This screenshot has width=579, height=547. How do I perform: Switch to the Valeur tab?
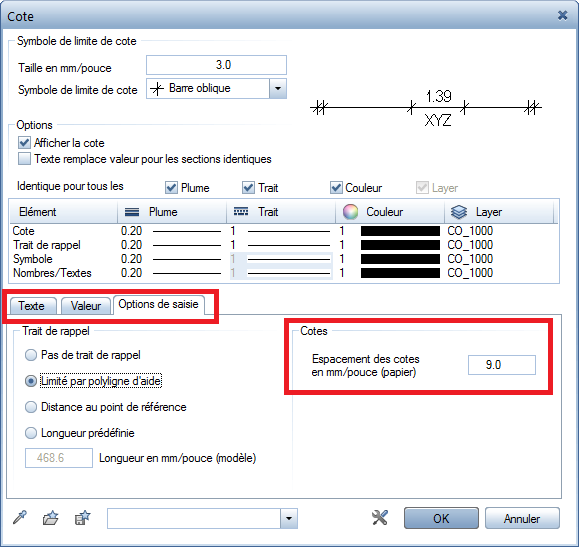(x=86, y=306)
